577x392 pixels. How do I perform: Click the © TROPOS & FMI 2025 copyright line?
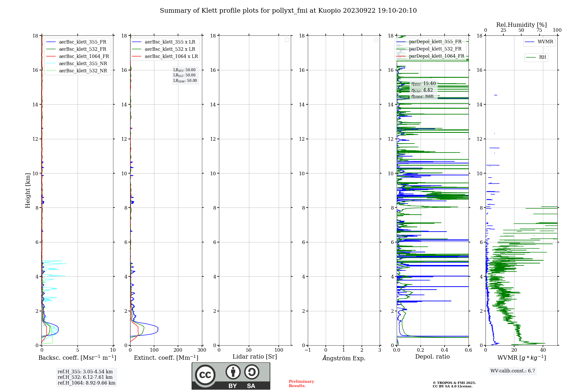454,383
